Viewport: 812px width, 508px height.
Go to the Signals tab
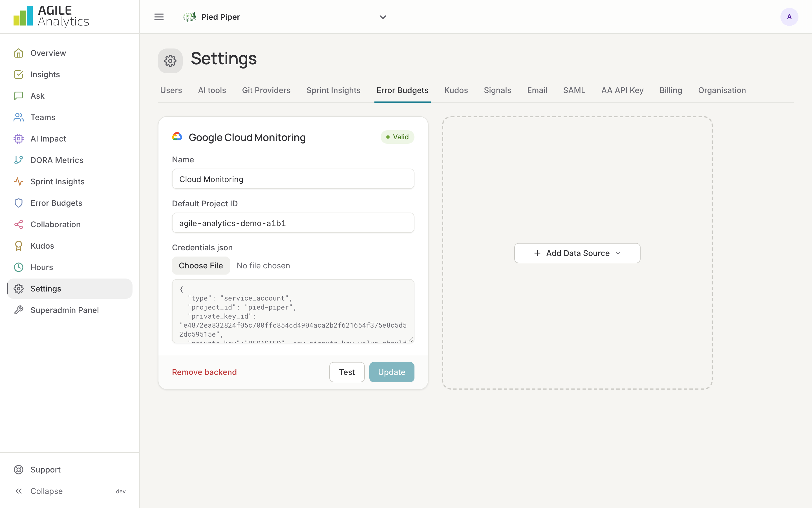[497, 90]
